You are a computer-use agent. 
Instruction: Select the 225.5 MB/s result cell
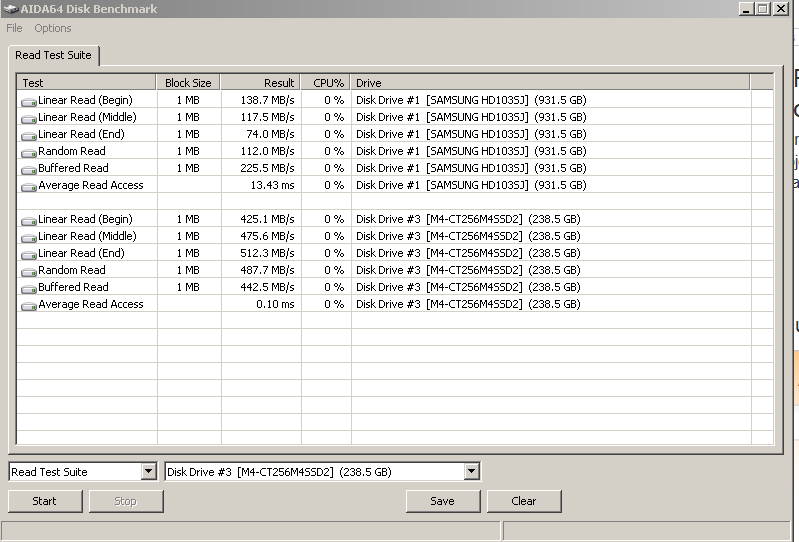pyautogui.click(x=268, y=168)
